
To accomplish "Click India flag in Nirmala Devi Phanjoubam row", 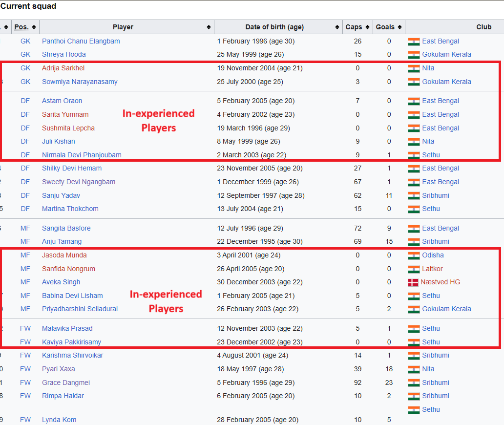I will [414, 155].
